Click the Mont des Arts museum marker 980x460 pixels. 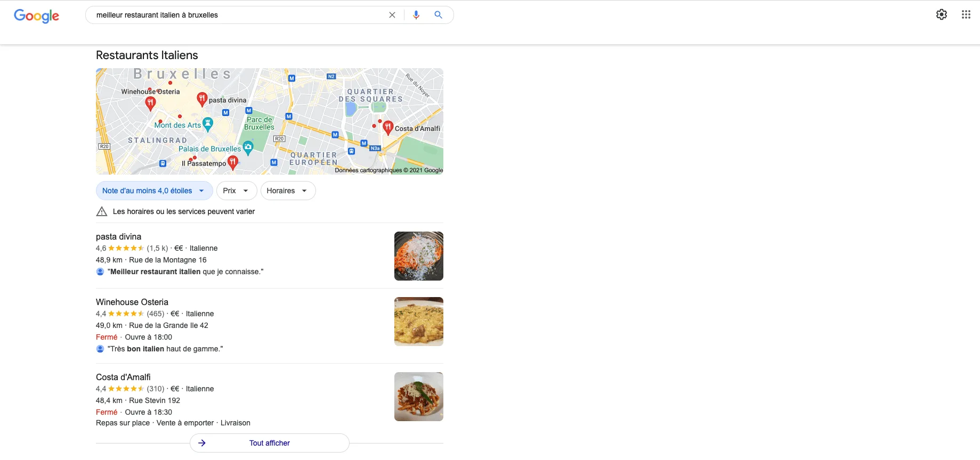(208, 125)
